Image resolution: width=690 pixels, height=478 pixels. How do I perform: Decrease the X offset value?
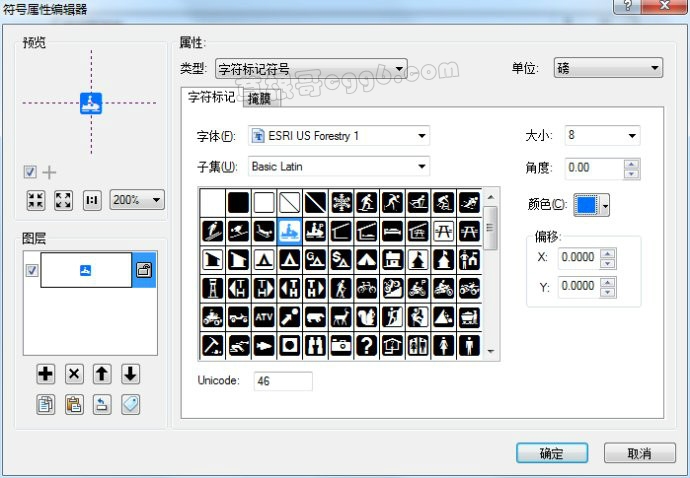[x=608, y=264]
